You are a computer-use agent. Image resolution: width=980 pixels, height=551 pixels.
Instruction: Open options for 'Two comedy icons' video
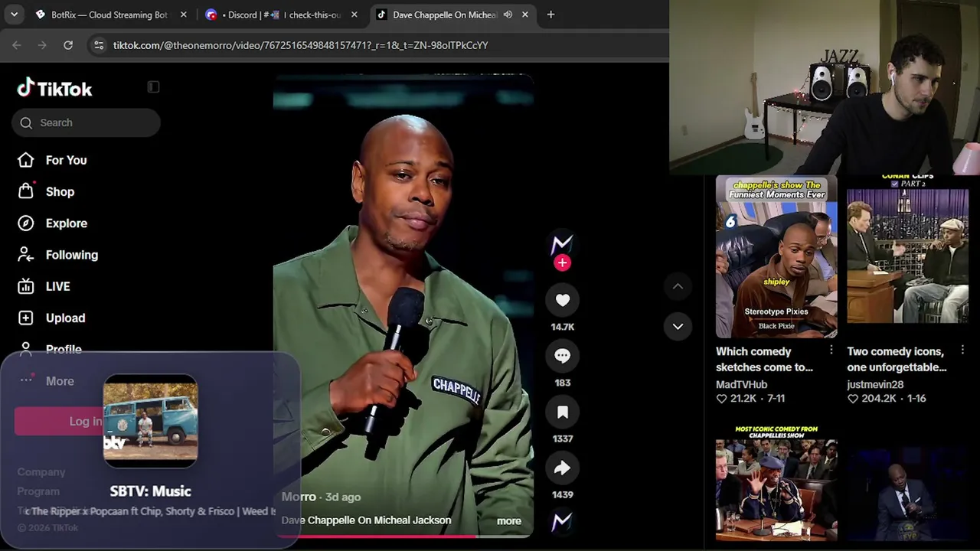pyautogui.click(x=962, y=350)
